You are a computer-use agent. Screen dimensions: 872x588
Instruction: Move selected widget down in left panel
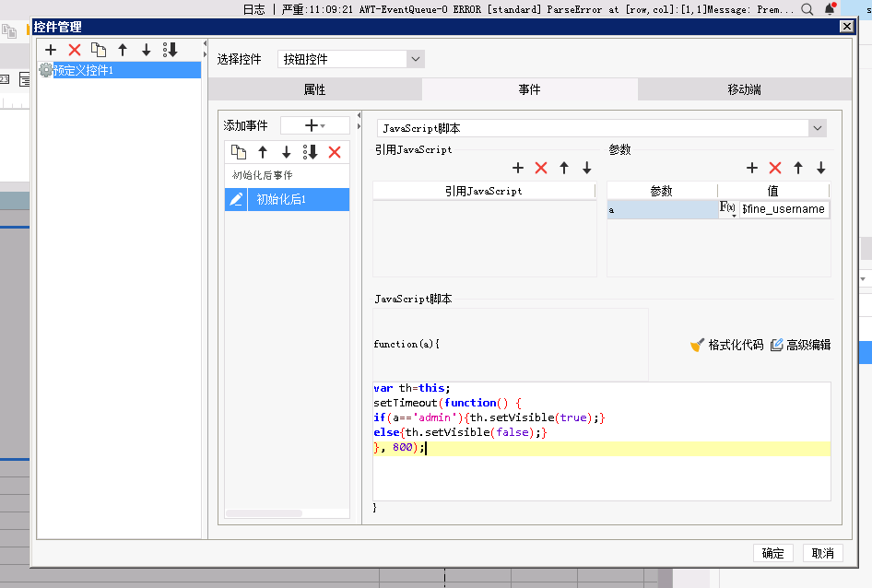[x=147, y=50]
